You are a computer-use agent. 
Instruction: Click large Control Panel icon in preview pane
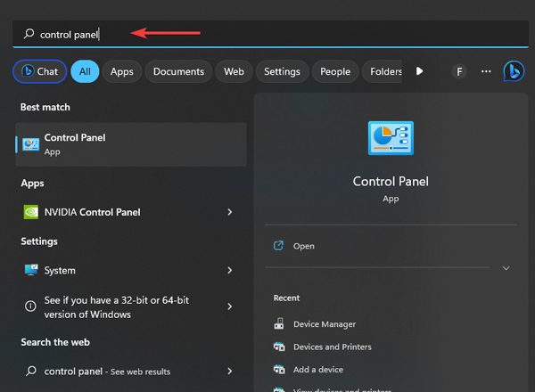click(x=391, y=138)
